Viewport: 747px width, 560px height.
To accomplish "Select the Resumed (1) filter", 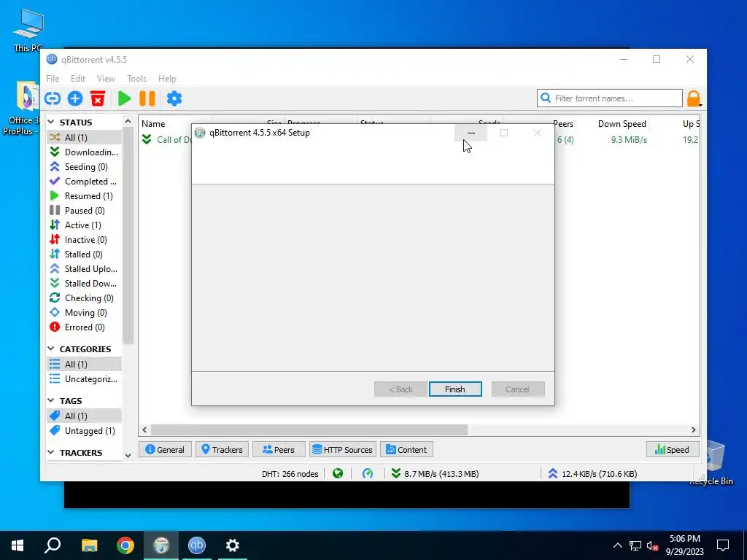I will click(84, 195).
